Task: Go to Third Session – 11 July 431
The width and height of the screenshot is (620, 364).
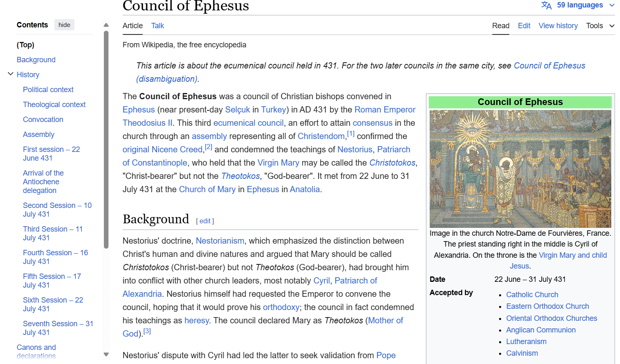Action: click(53, 233)
